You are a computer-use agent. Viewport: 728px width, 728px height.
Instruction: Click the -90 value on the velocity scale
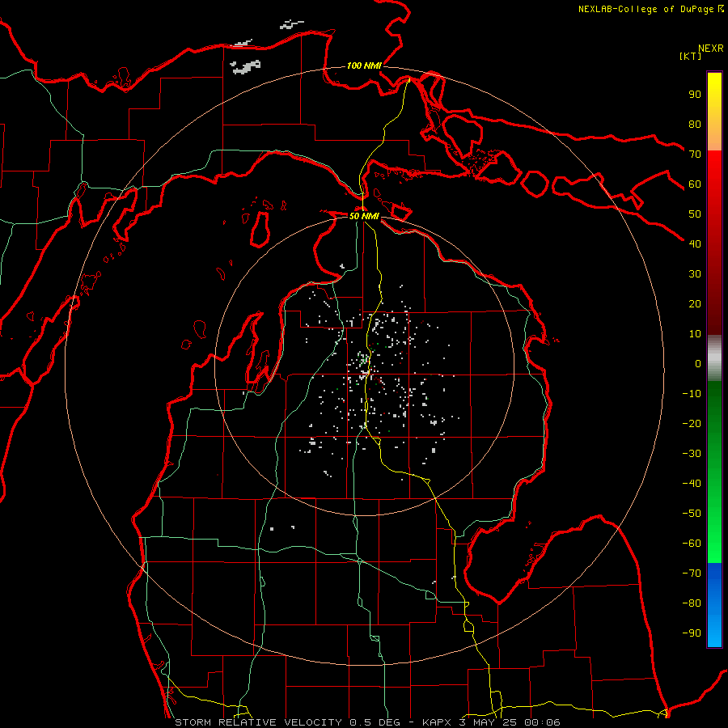[692, 633]
